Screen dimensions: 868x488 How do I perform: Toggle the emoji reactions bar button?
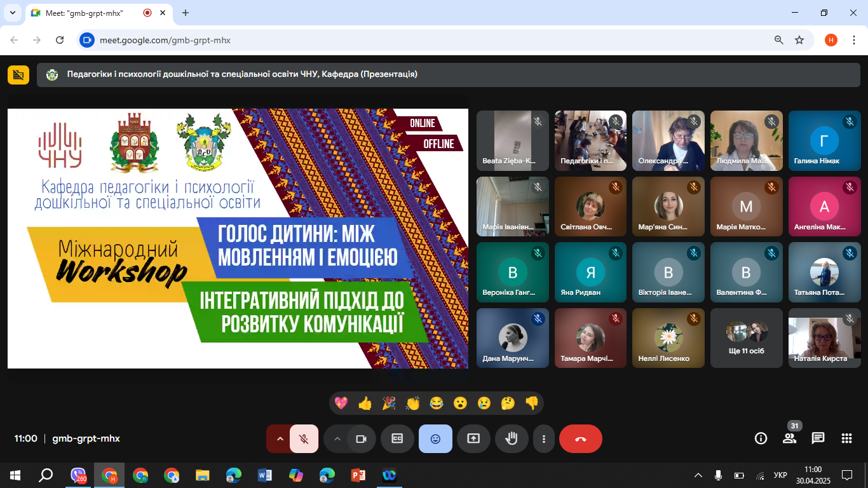(x=435, y=438)
